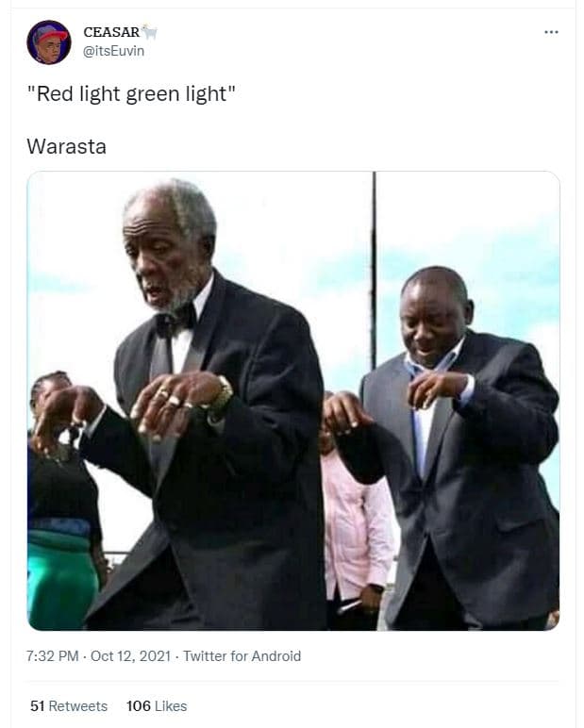Click the elderly man's black bow tie

pyautogui.click(x=175, y=321)
